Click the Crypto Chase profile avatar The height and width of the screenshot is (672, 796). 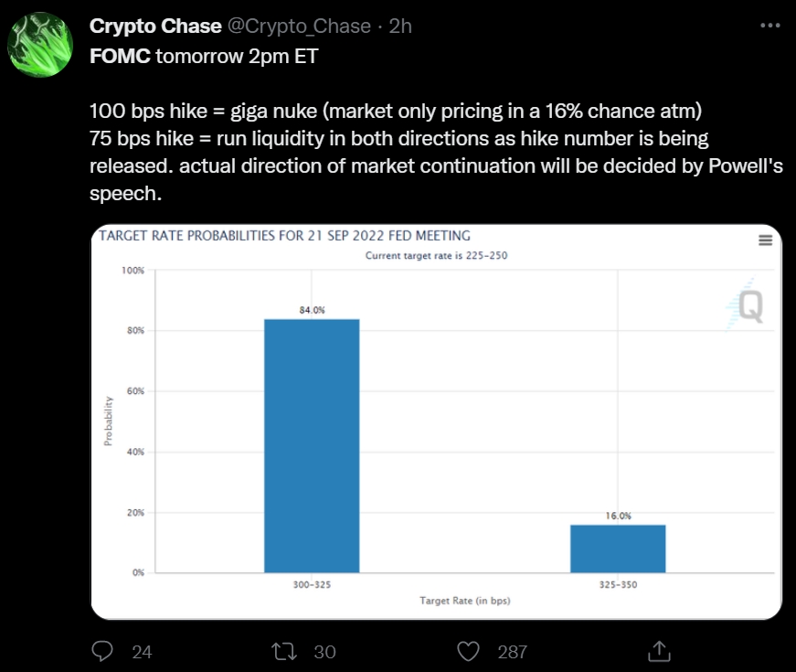pyautogui.click(x=40, y=45)
